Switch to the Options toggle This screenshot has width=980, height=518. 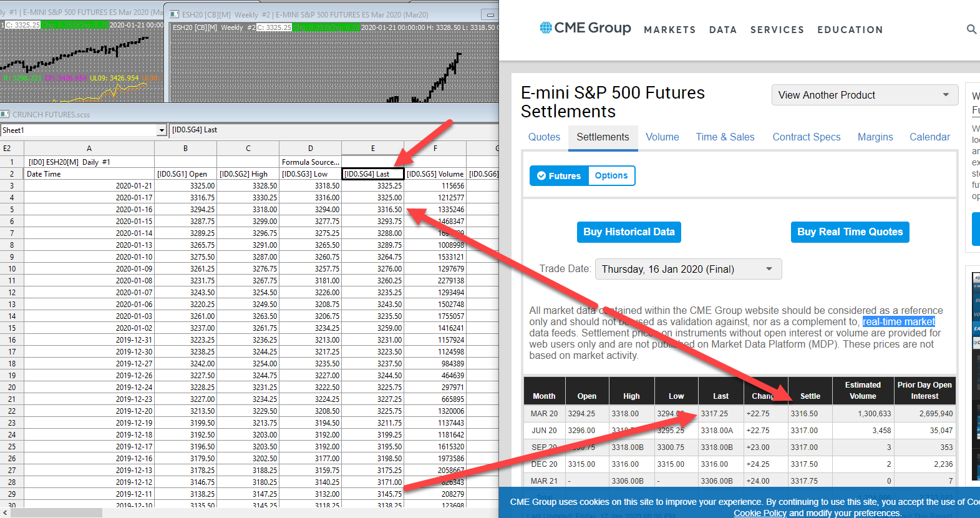[611, 176]
